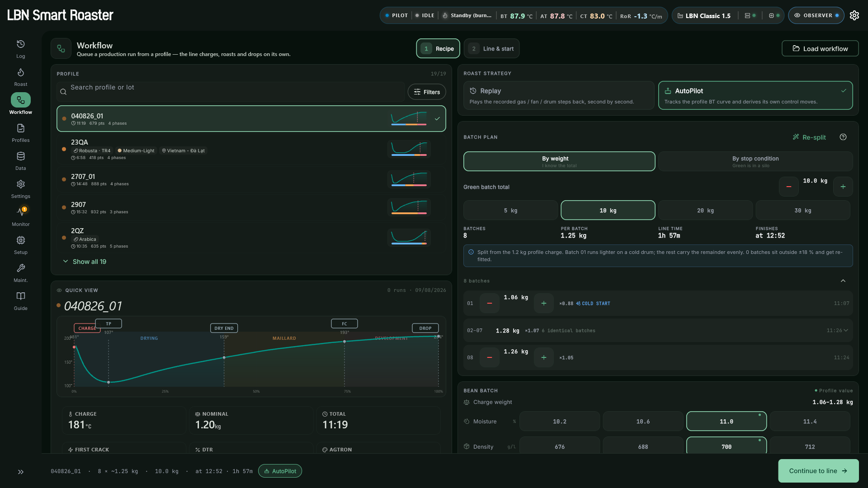Select By stop condition batch mode

[x=755, y=161]
